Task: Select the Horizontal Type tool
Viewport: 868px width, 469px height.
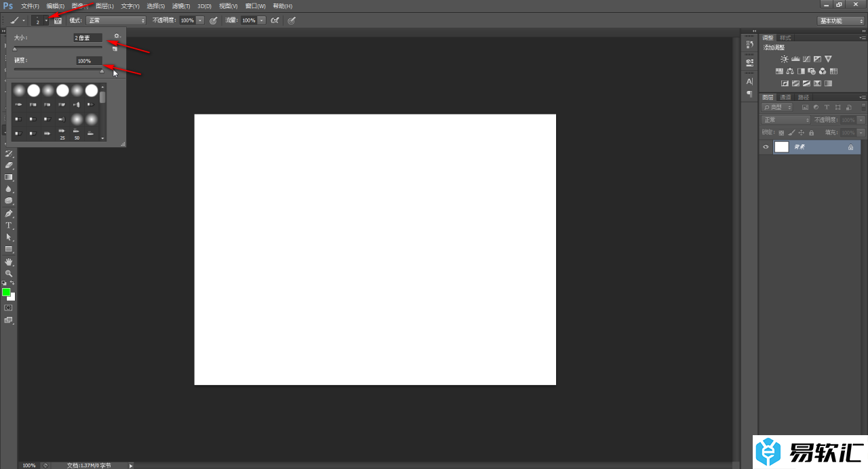Action: [x=9, y=225]
